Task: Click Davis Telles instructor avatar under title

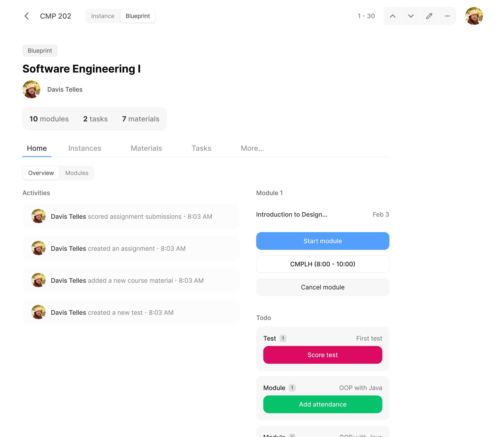Action: (x=31, y=90)
